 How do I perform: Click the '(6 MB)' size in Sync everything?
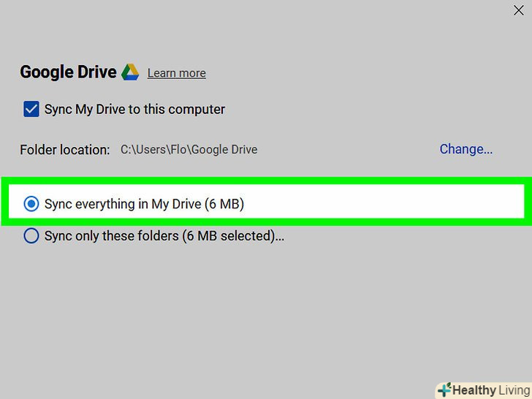tap(224, 204)
